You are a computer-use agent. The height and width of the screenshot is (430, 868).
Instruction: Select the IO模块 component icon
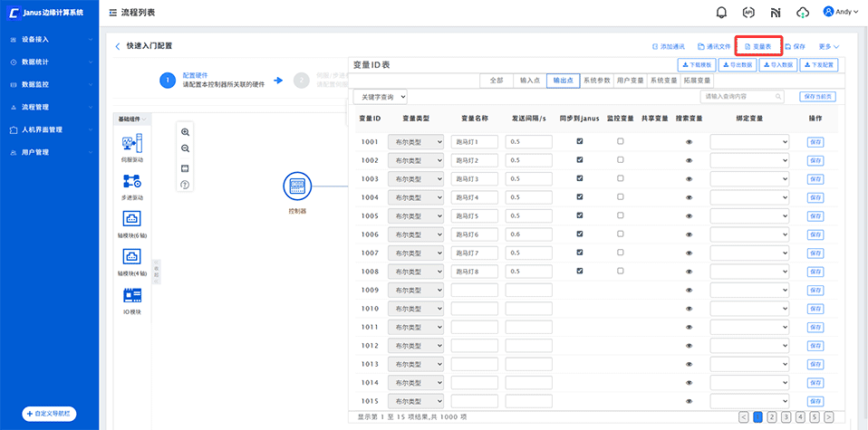(x=131, y=295)
